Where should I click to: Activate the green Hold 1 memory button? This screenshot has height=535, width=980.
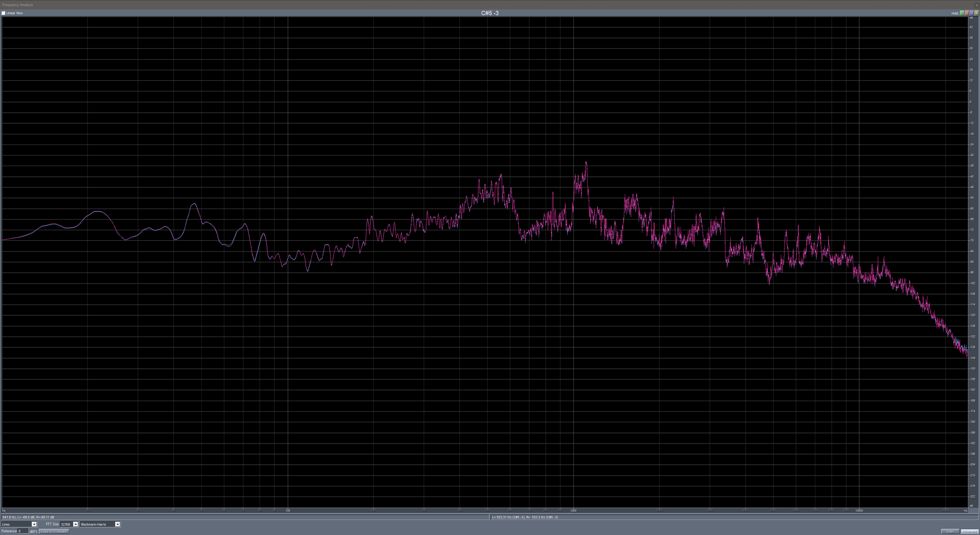point(962,13)
